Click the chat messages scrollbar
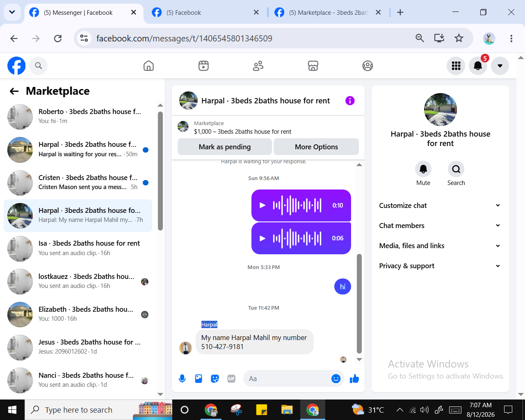 point(359,304)
